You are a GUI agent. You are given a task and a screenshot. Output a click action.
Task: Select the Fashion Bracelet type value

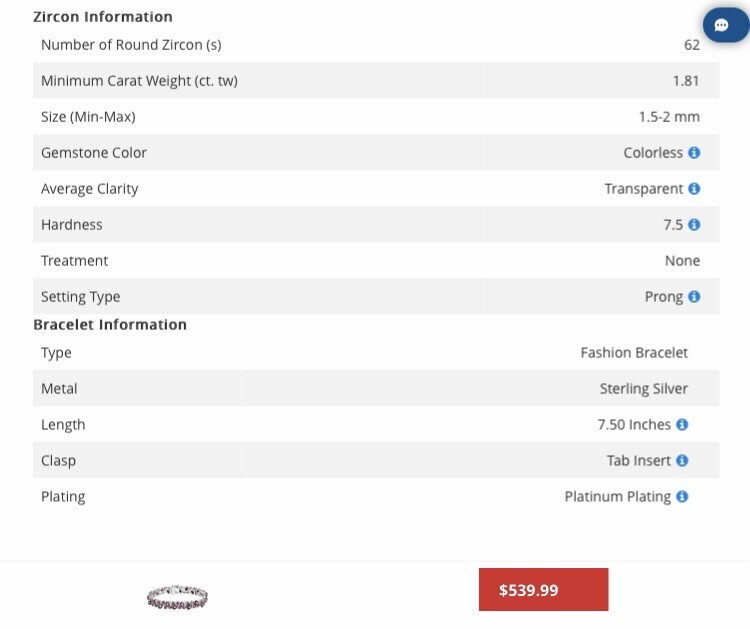coord(634,353)
